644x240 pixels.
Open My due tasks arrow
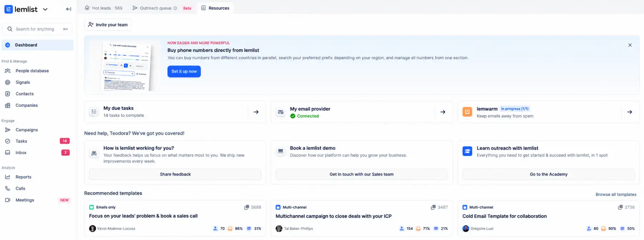(x=256, y=112)
